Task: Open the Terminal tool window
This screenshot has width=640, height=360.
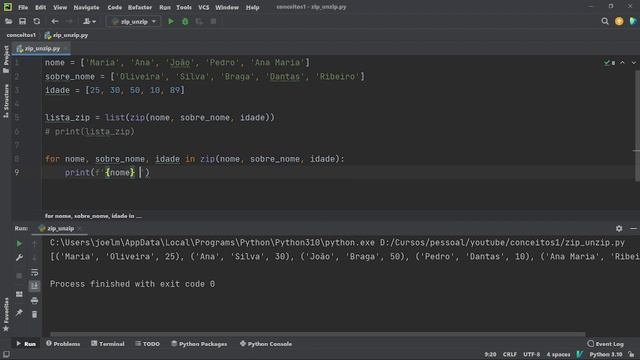Action: pyautogui.click(x=108, y=344)
